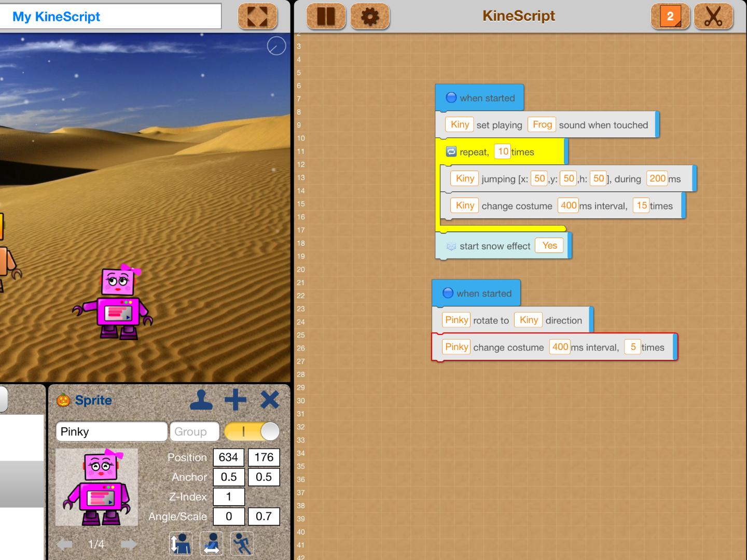Edit the Pinky sprite name field
The width and height of the screenshot is (747, 560).
click(x=112, y=431)
